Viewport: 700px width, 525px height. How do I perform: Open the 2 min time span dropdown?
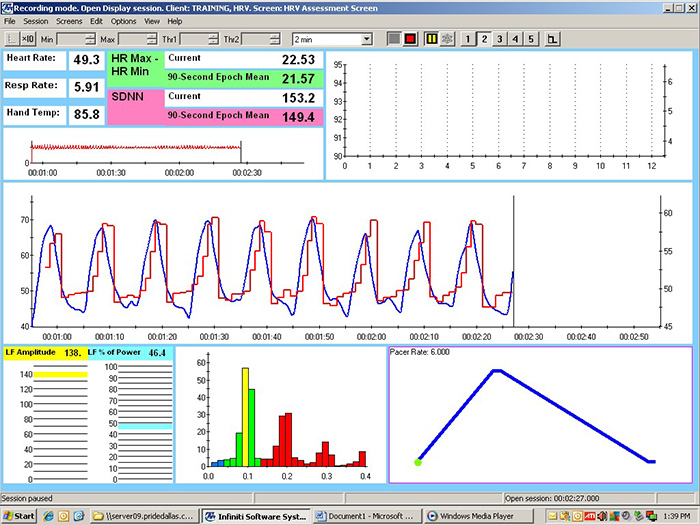point(367,38)
